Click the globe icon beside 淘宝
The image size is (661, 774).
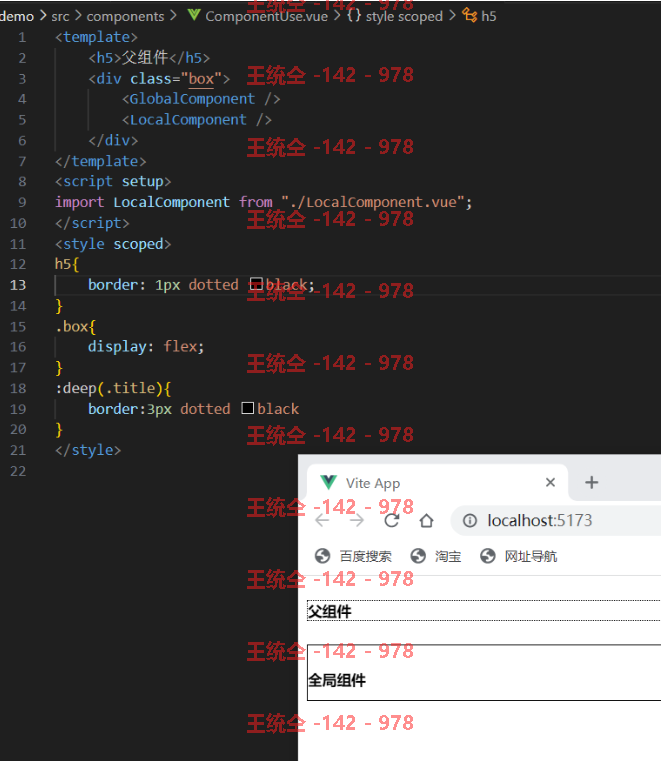pos(418,556)
